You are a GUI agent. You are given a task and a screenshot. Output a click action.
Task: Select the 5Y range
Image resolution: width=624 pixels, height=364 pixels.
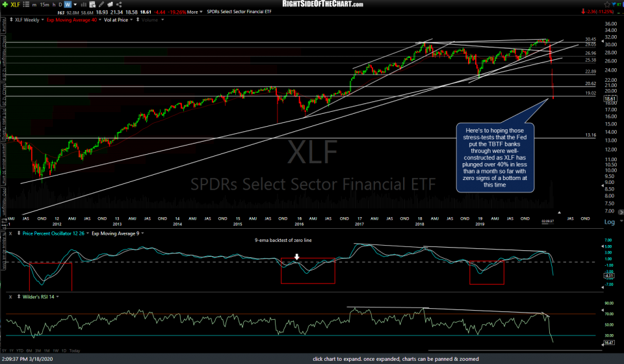[4, 350]
